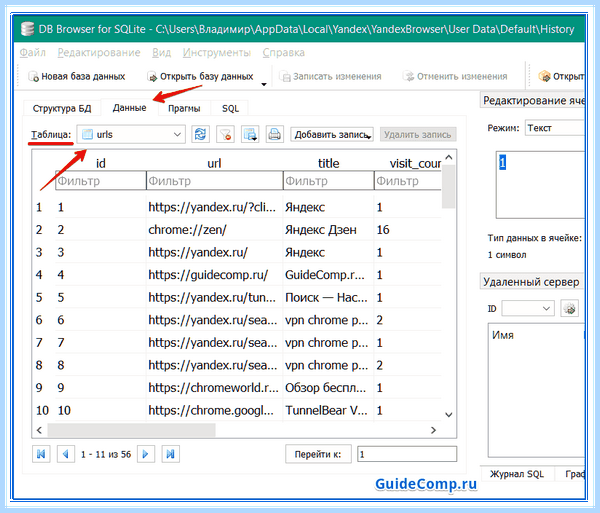Click the horizontal scrollbar thumb
The width and height of the screenshot is (600, 513).
(x=131, y=430)
